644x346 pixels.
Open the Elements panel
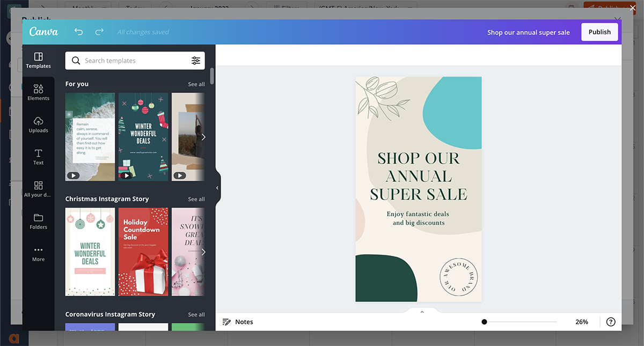[x=38, y=92]
